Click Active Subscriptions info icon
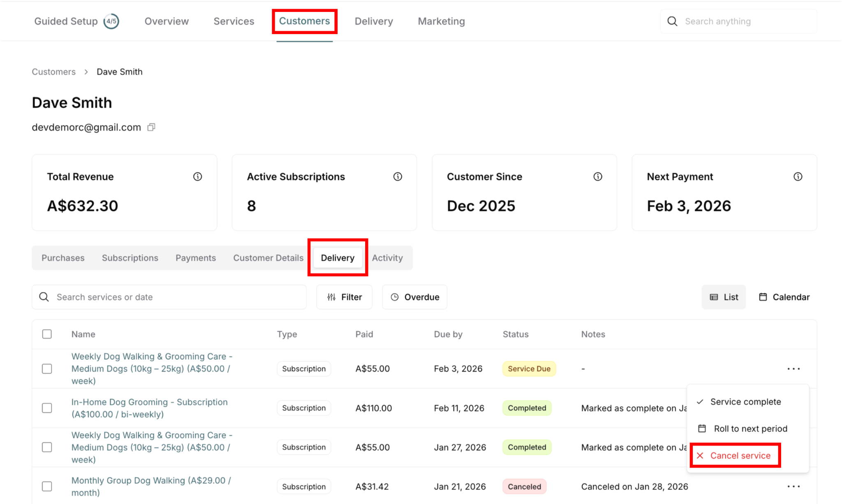This screenshot has height=504, width=842. click(x=398, y=177)
